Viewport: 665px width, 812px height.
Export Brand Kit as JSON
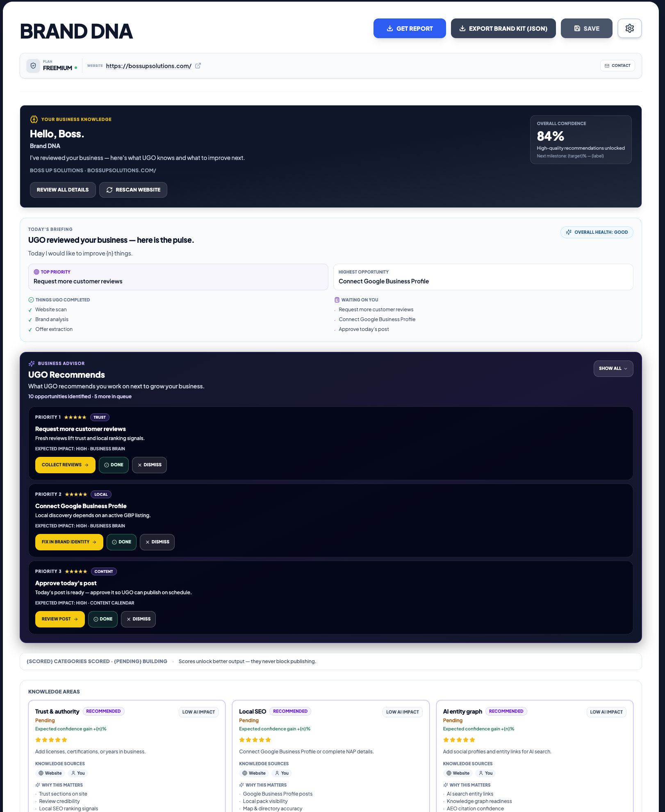coord(503,28)
